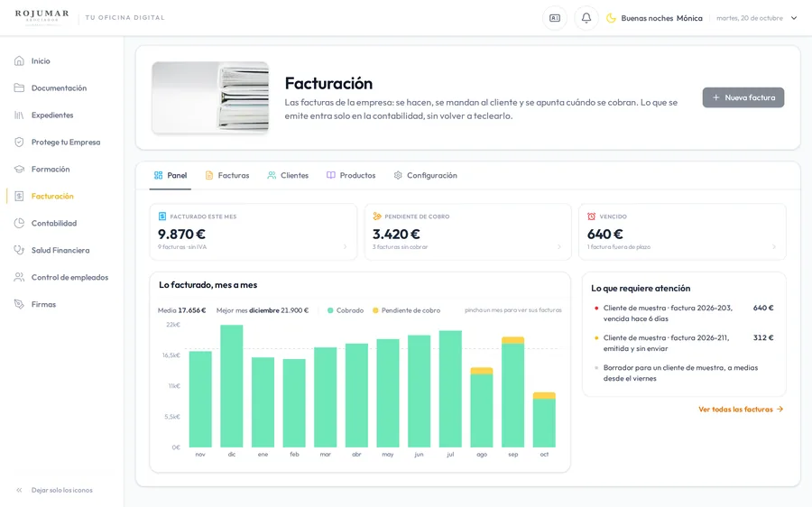
Task: Go to Salud Financiera in the sidebar
Action: click(62, 250)
